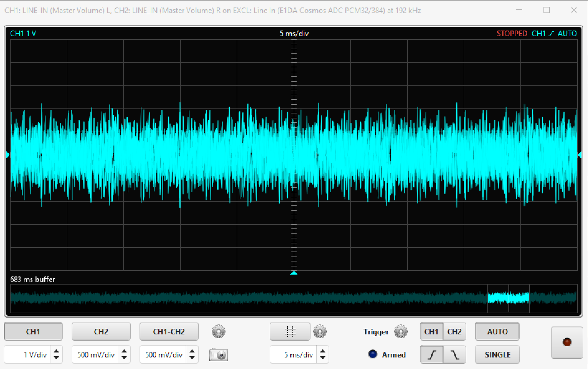The width and height of the screenshot is (588, 369).
Task: Decrease CH2 500 mV/div scale
Action: click(x=124, y=358)
